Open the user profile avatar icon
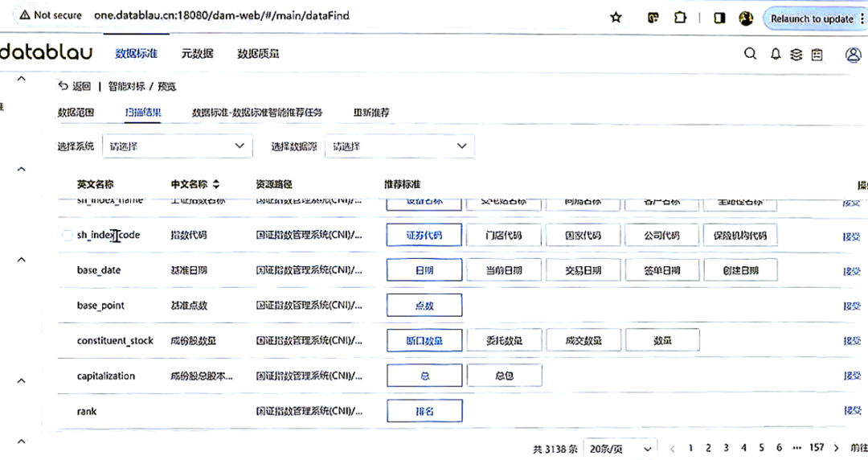This screenshot has width=868, height=460. (854, 54)
